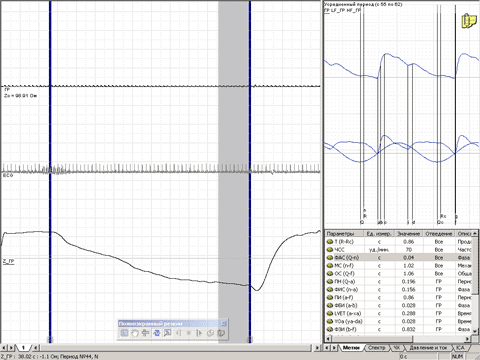This screenshot has width=480, height=360.
Task: Click the value 0.86 in the T (R-Rc) row
Action: coord(409,242)
